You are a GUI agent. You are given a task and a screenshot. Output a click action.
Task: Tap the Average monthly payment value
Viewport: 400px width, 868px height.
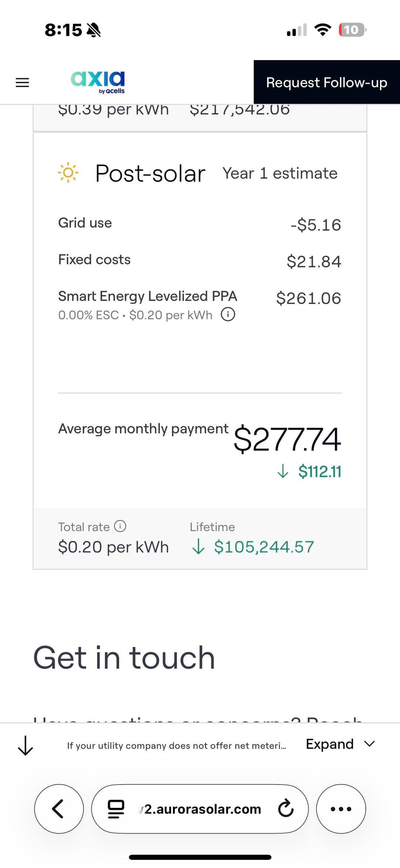[287, 439]
